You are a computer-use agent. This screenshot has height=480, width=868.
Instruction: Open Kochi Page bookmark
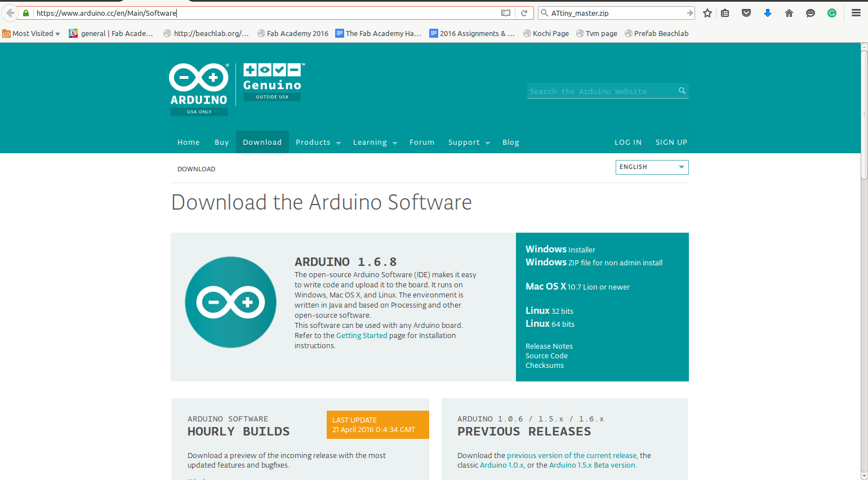(x=546, y=33)
